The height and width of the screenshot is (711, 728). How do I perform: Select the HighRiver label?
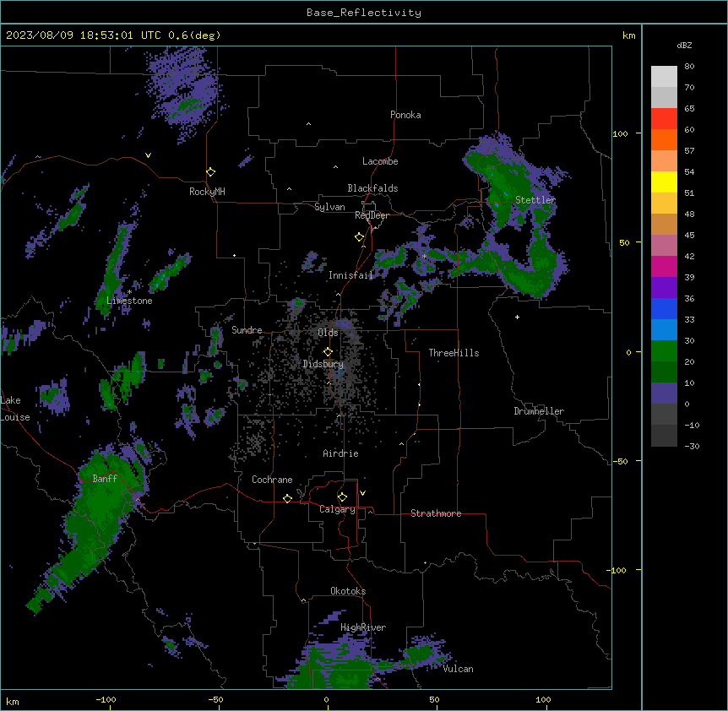click(x=363, y=627)
